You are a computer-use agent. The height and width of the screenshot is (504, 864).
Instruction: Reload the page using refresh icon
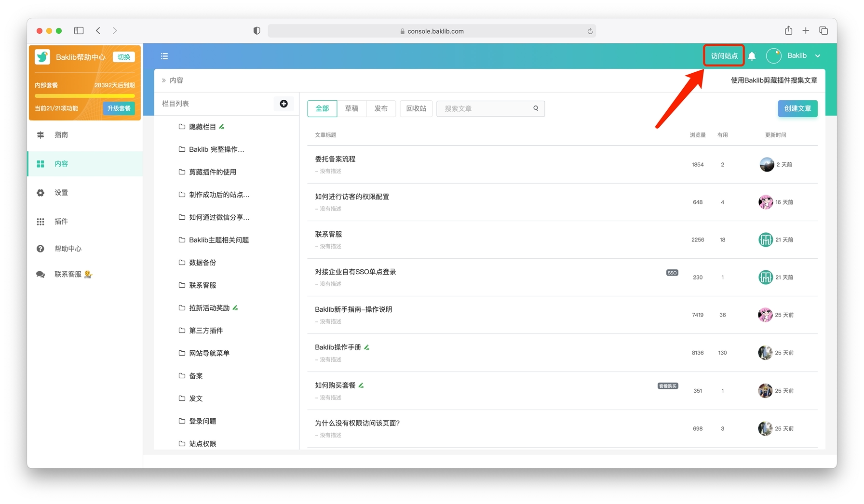tap(590, 31)
